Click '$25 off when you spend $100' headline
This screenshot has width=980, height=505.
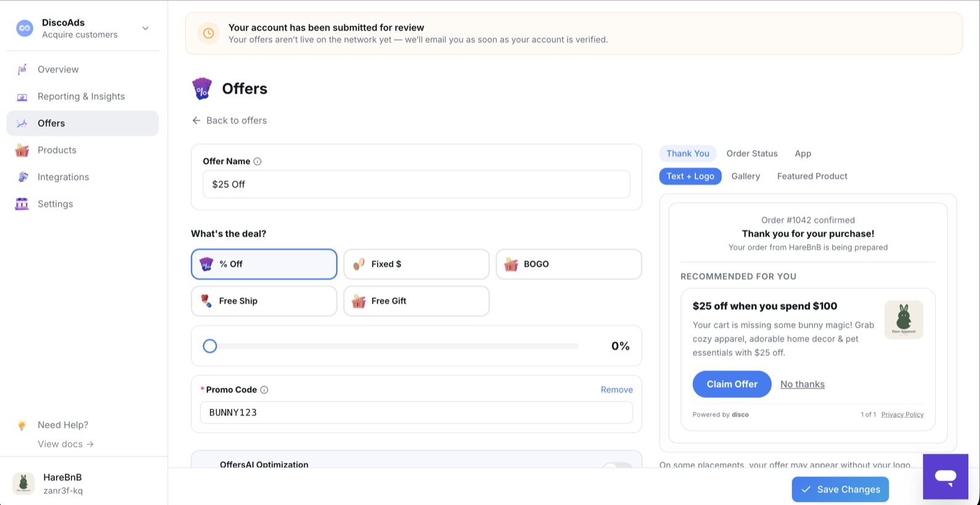(764, 306)
